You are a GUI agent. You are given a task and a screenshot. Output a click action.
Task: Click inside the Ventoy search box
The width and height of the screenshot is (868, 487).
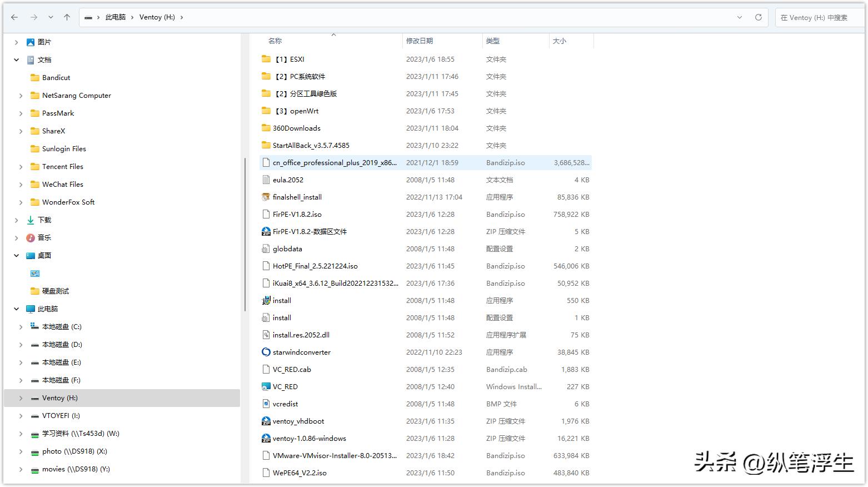tap(819, 17)
